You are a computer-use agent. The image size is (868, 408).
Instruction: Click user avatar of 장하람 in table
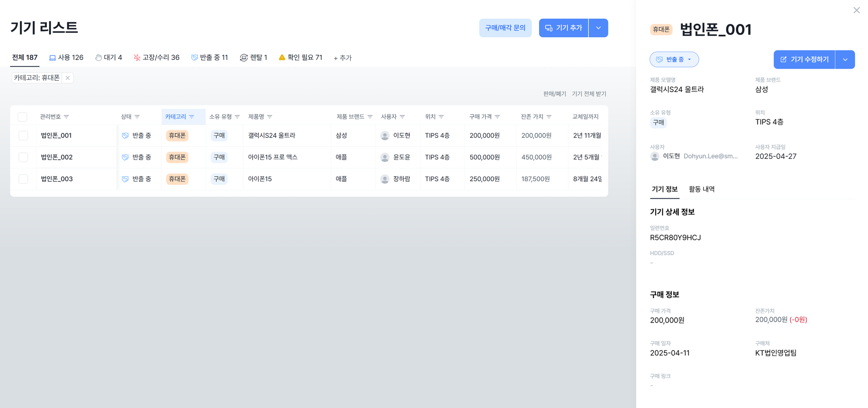385,179
